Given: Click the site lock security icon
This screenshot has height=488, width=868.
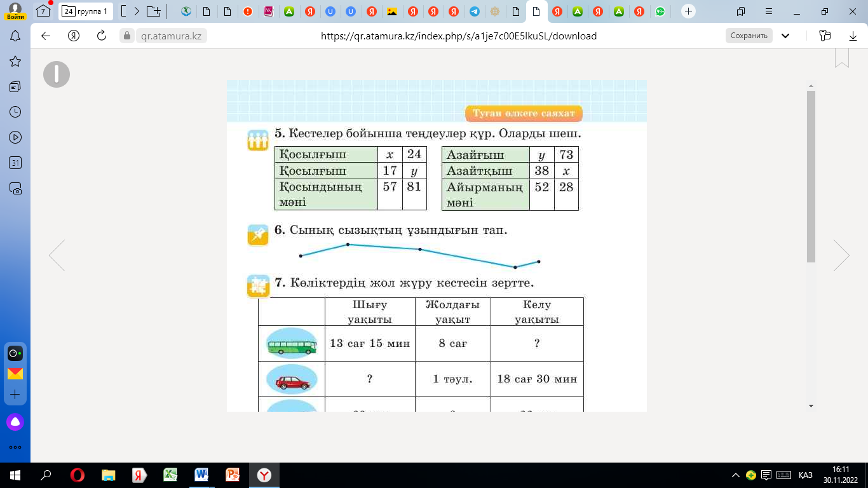Looking at the screenshot, I should pyautogui.click(x=126, y=36).
